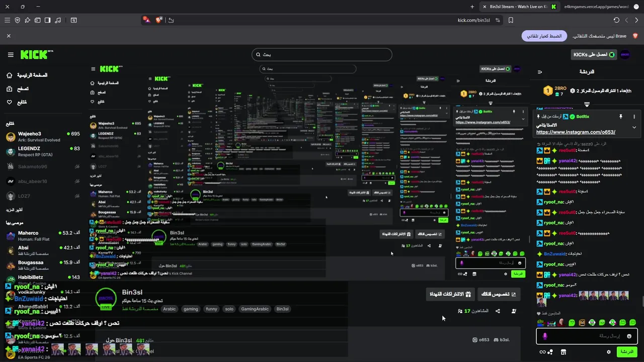
Task: Select the GamingArabic stream tag
Action: coord(255,309)
